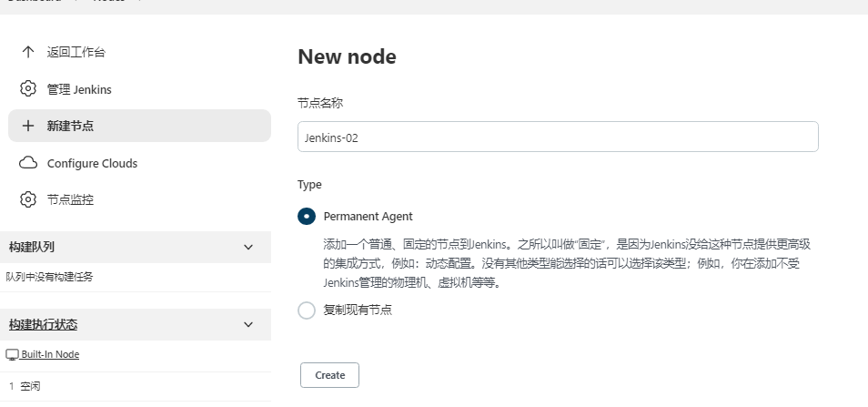868x407 pixels.
Task: Open the 构建执行状态 header link
Action: (x=43, y=324)
